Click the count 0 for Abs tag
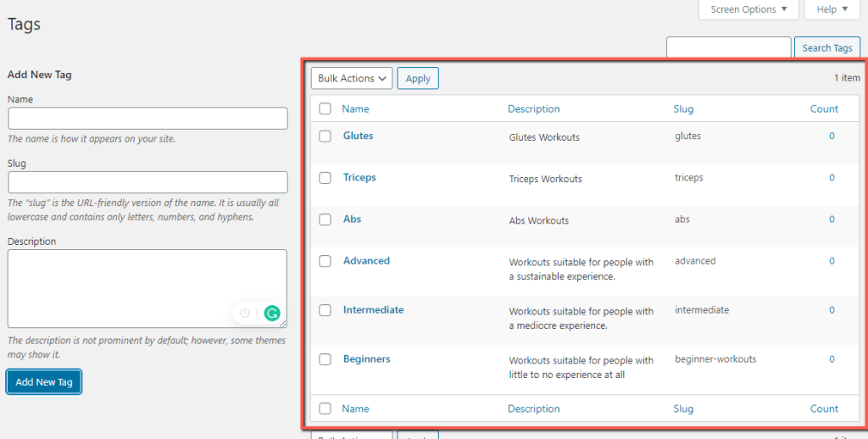 click(832, 219)
